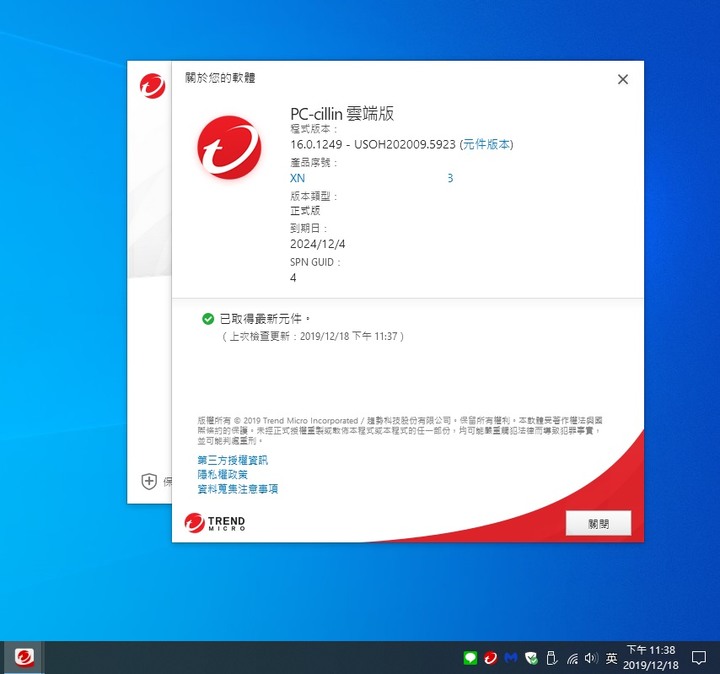Close the about-your-software dialog with the X

pos(623,79)
